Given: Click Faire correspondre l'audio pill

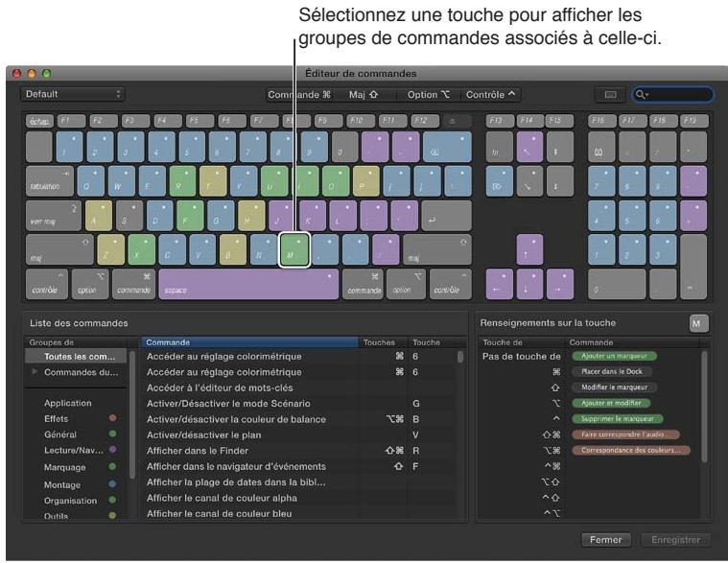Looking at the screenshot, I should 625,434.
